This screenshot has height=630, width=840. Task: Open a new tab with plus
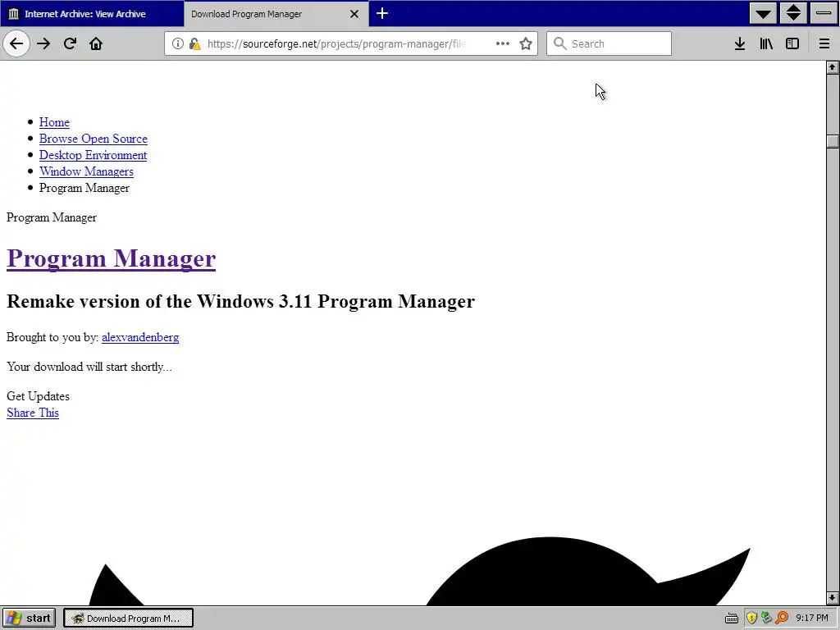pos(382,13)
